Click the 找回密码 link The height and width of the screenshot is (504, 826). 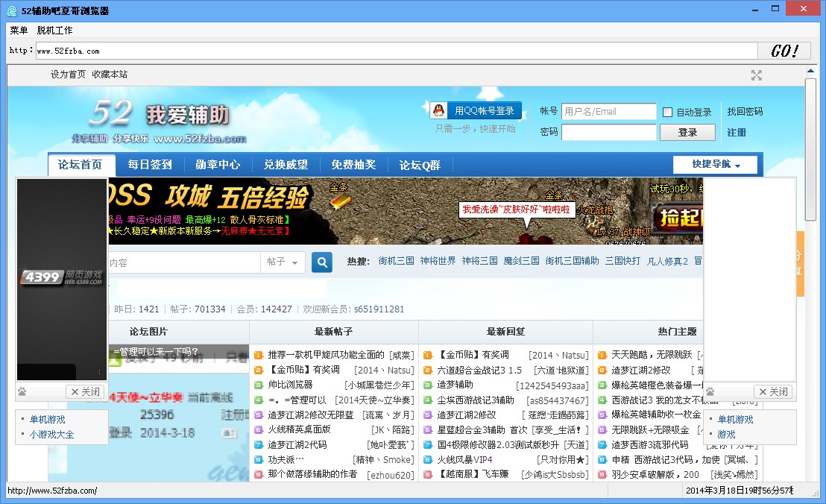[745, 112]
